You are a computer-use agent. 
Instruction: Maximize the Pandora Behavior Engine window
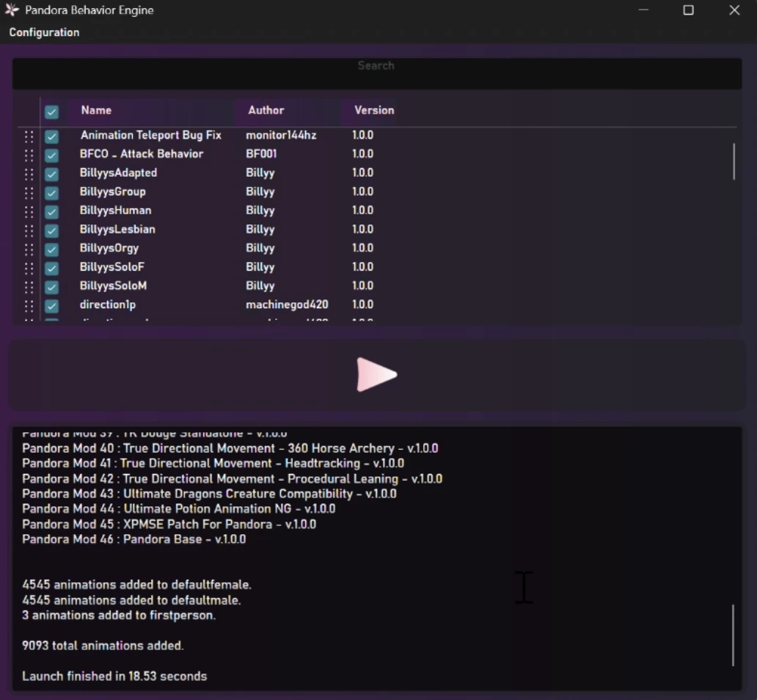click(x=689, y=10)
